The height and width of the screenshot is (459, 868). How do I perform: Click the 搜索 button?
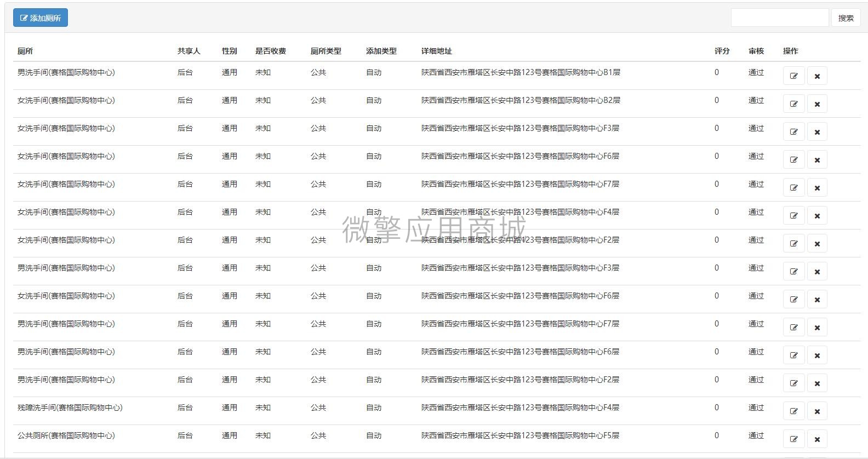846,18
